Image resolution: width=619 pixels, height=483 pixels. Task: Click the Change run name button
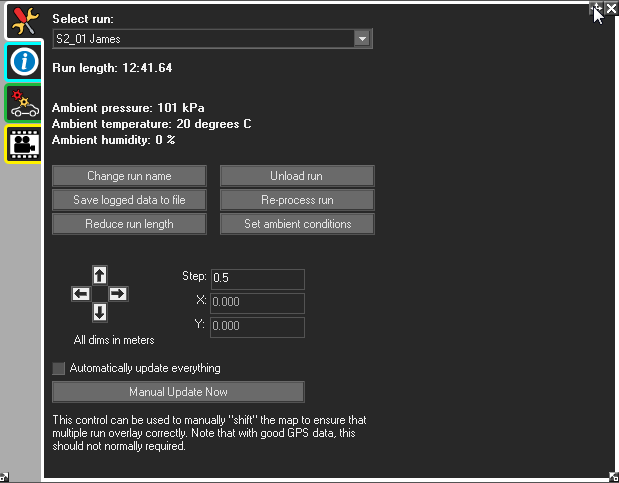[x=129, y=176]
